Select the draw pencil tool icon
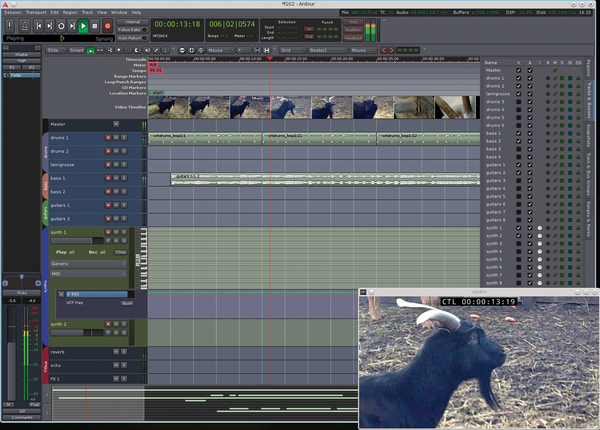600x430 pixels. coord(156,50)
